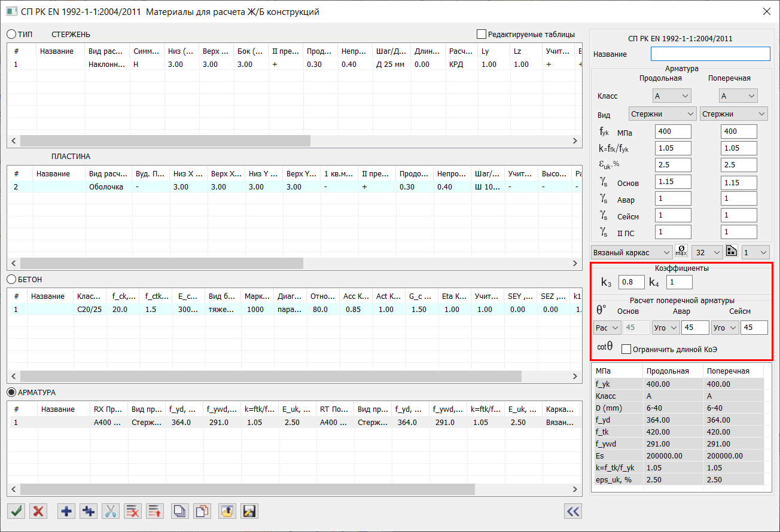Viewport: 780px width, 532px height.
Task: Click the red X cancel icon
Action: tap(39, 511)
